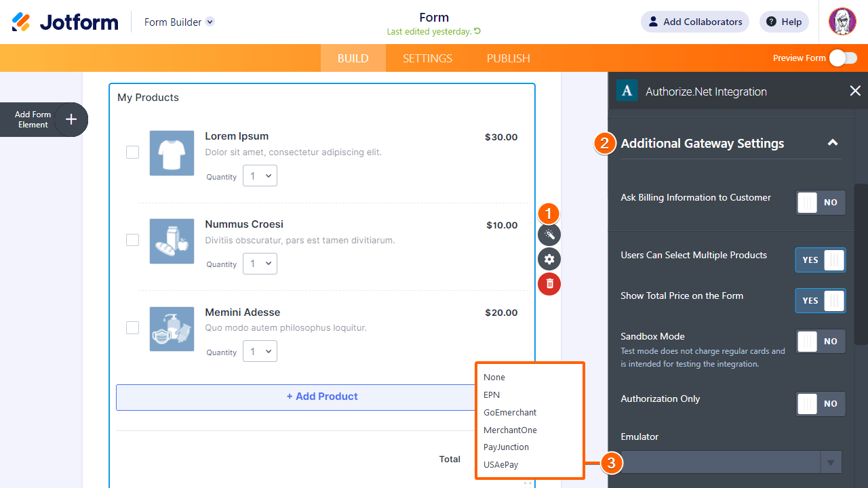Click the plus icon for Add Form Element

pos(71,120)
